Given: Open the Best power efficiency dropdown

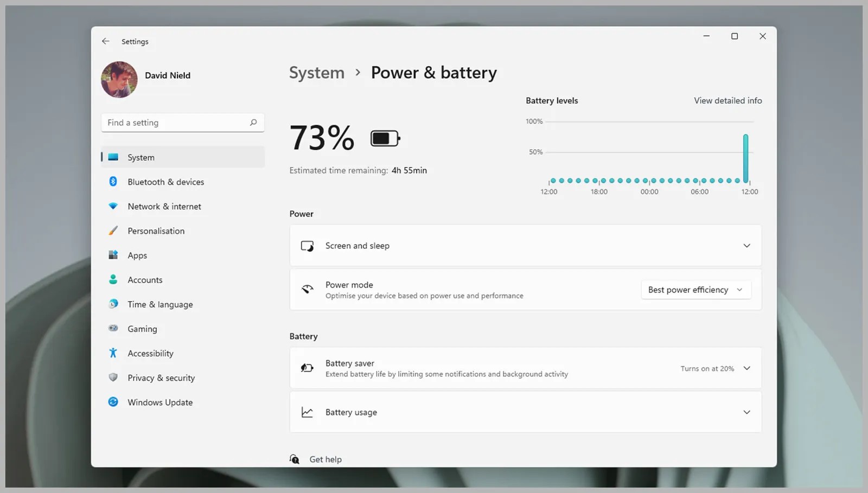Looking at the screenshot, I should [x=695, y=290].
